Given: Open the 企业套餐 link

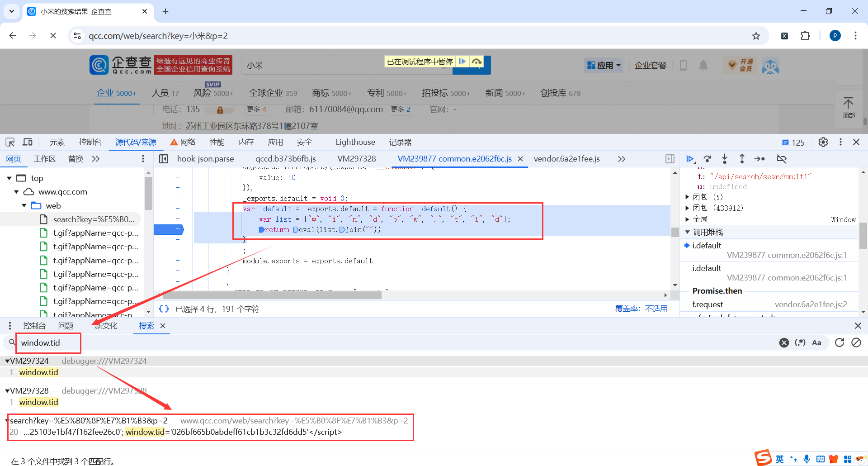Looking at the screenshot, I should click(x=651, y=66).
